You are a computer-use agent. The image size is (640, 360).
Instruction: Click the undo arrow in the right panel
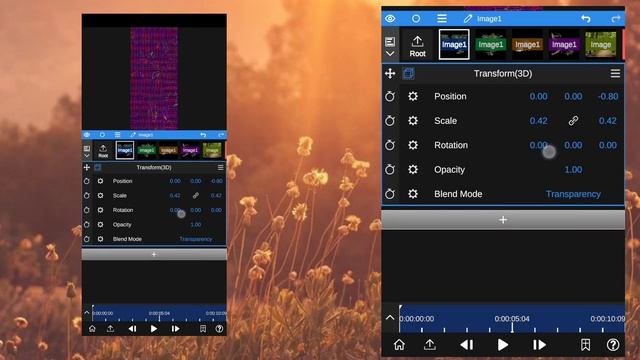click(586, 18)
